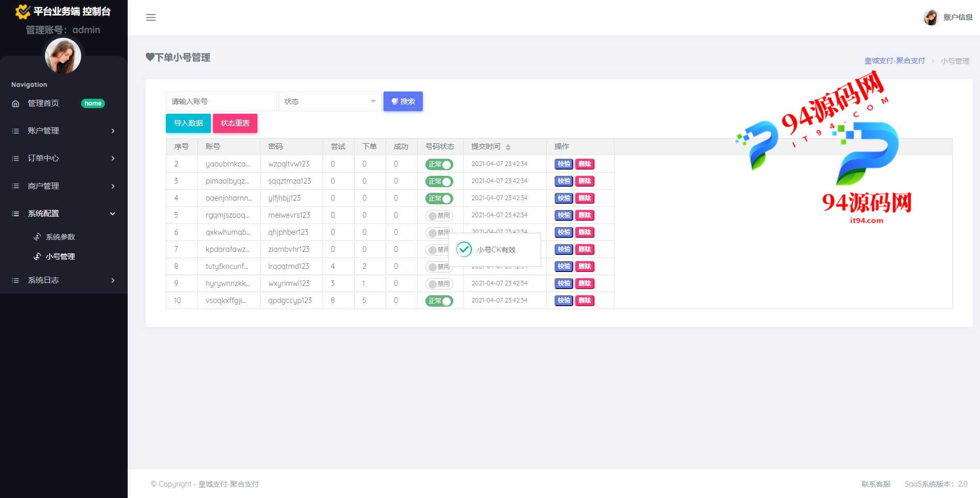The height and width of the screenshot is (498, 980).
Task: Click the admin profile photo in sidebar
Action: pyautogui.click(x=63, y=56)
